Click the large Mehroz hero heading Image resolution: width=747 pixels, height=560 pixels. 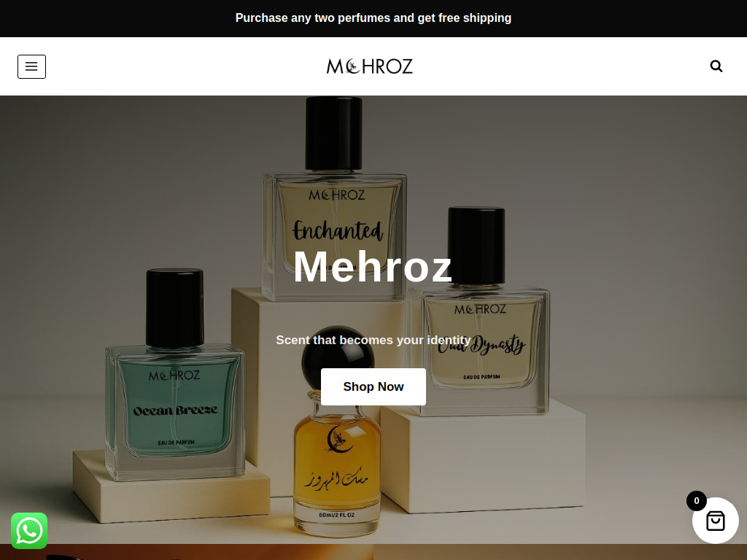point(373,267)
